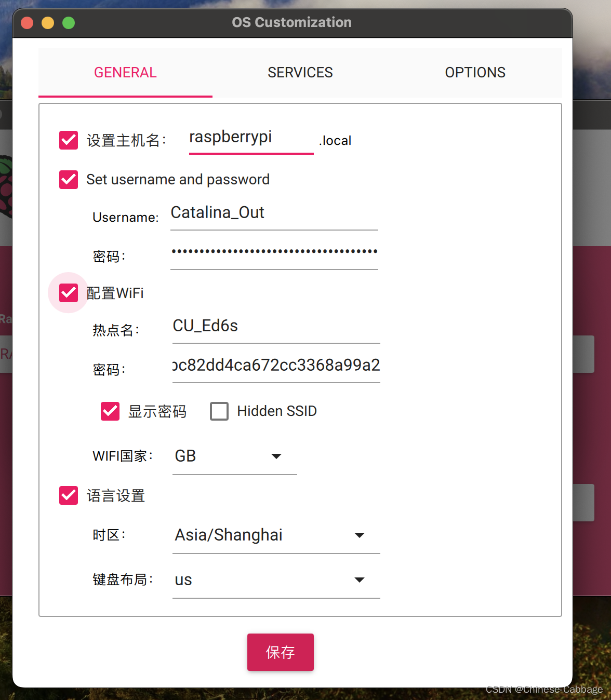The width and height of the screenshot is (611, 700).
Task: Toggle the 设置主机名 checkbox
Action: (69, 140)
